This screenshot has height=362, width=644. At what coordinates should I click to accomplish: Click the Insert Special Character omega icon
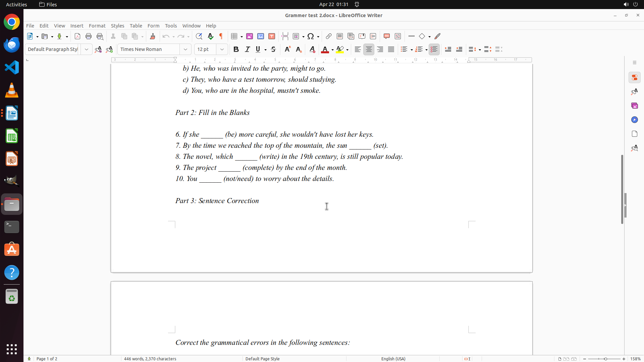(311, 36)
